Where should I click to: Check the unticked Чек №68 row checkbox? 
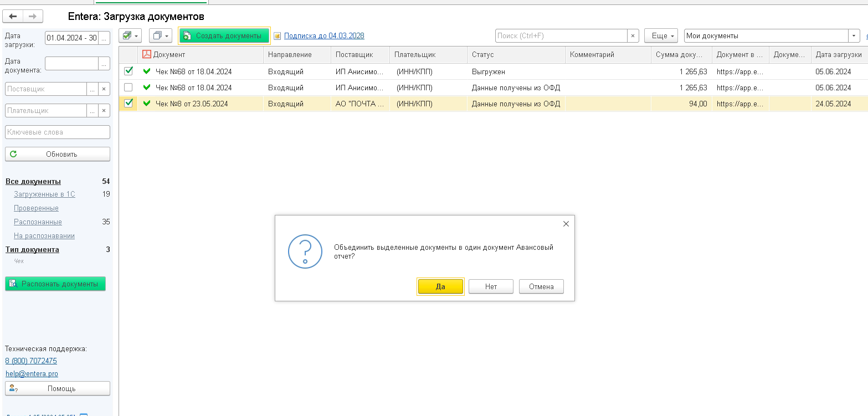pyautogui.click(x=129, y=87)
